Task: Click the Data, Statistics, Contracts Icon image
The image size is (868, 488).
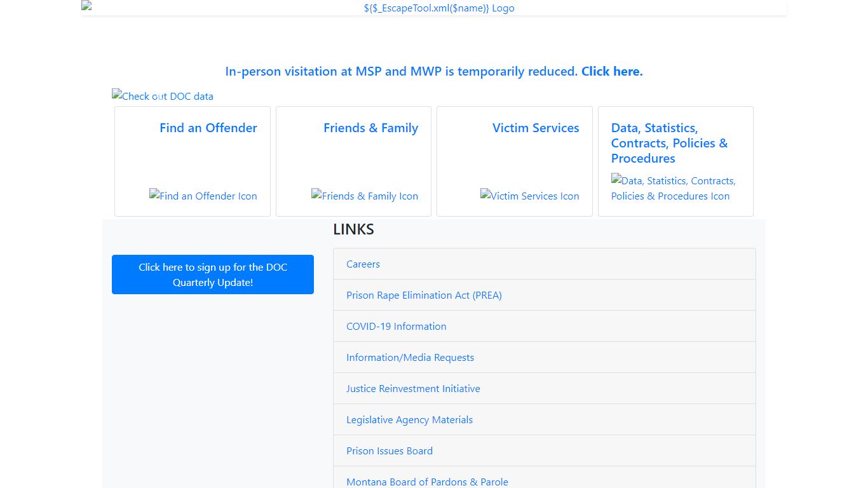Action: click(674, 188)
